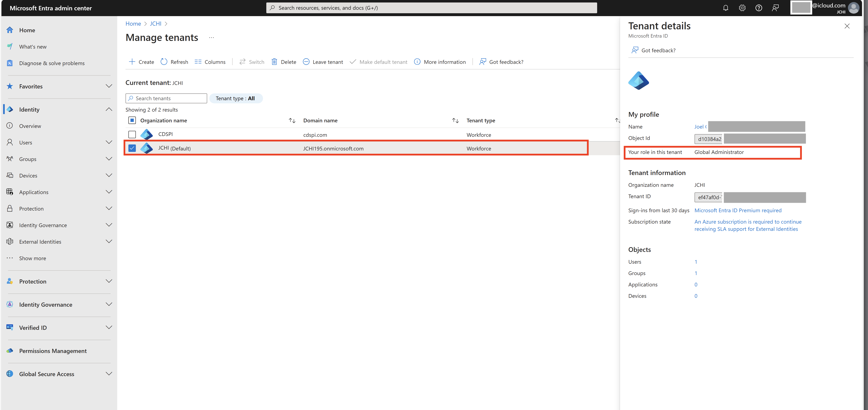Screen dimensions: 868x410
Task: Sort by Domain name column arrows
Action: tap(455, 120)
